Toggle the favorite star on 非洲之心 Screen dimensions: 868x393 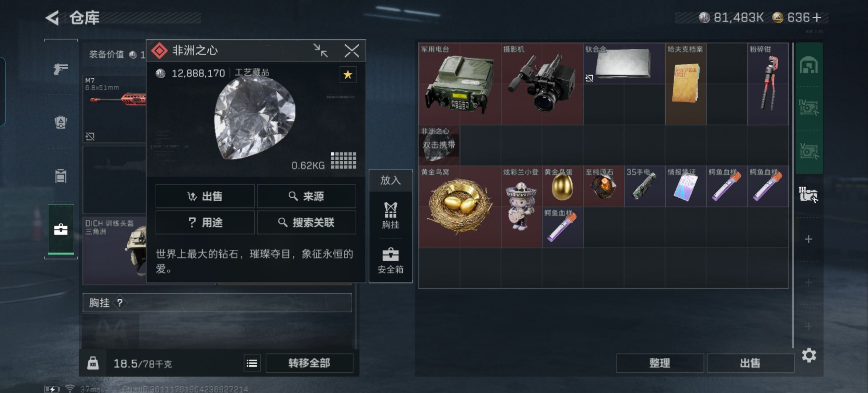348,75
